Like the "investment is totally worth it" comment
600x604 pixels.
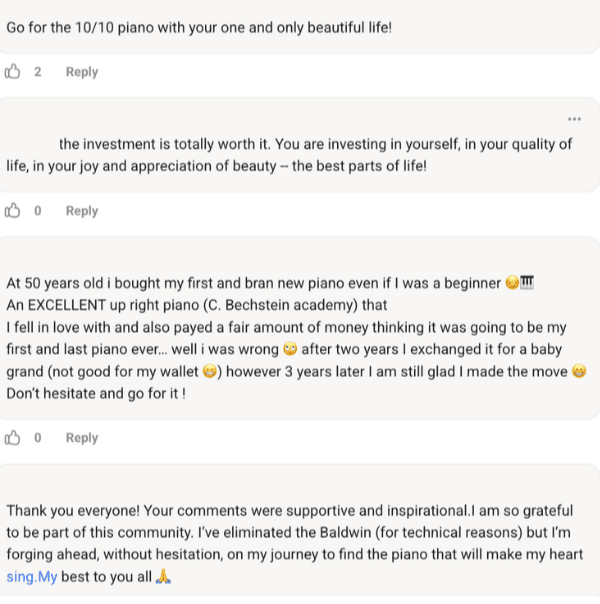(x=12, y=211)
